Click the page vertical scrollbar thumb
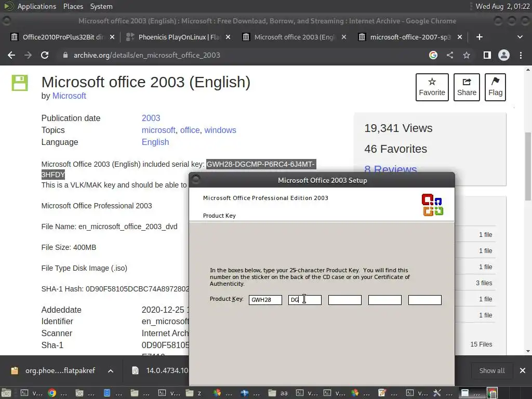Screen dimensions: 532x399 (x=528, y=166)
